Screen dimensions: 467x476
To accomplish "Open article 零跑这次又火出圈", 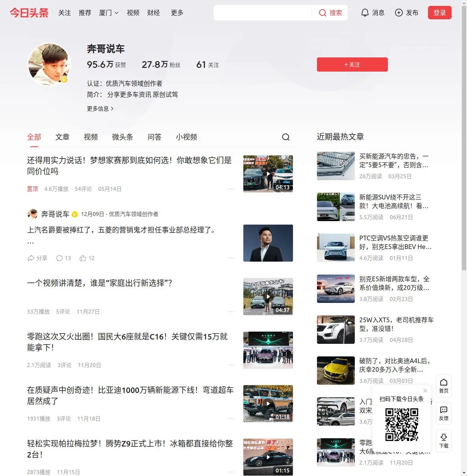I will tap(128, 342).
